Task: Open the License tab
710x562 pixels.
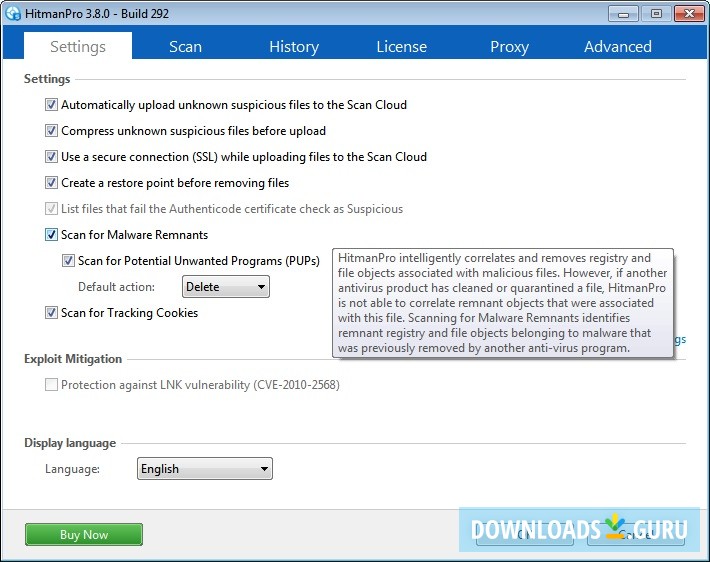Action: point(402,47)
